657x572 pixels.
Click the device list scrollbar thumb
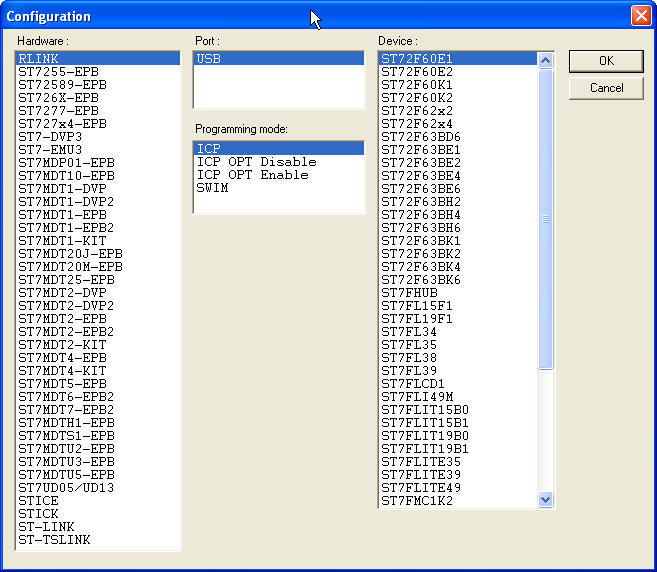click(x=545, y=219)
